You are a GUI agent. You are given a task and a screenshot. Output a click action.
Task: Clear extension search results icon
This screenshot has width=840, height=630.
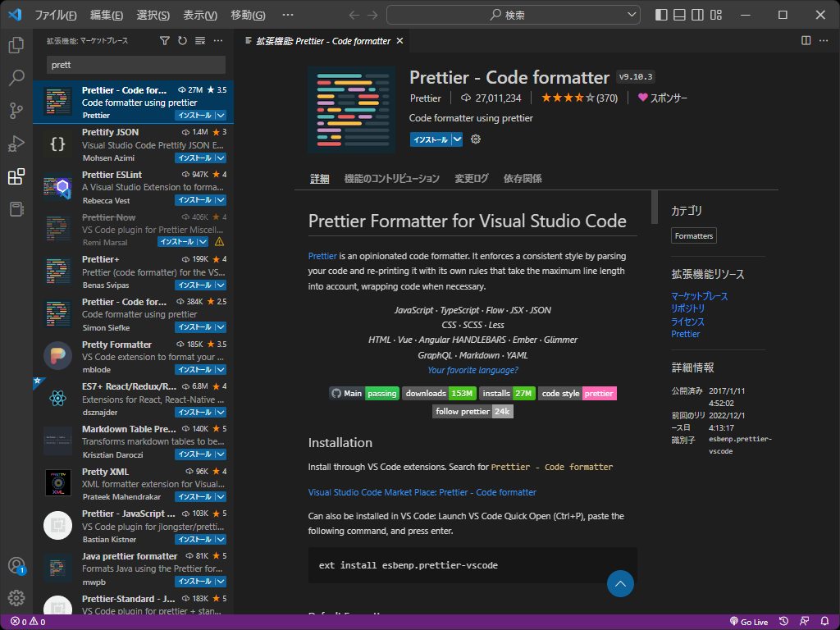(x=200, y=41)
